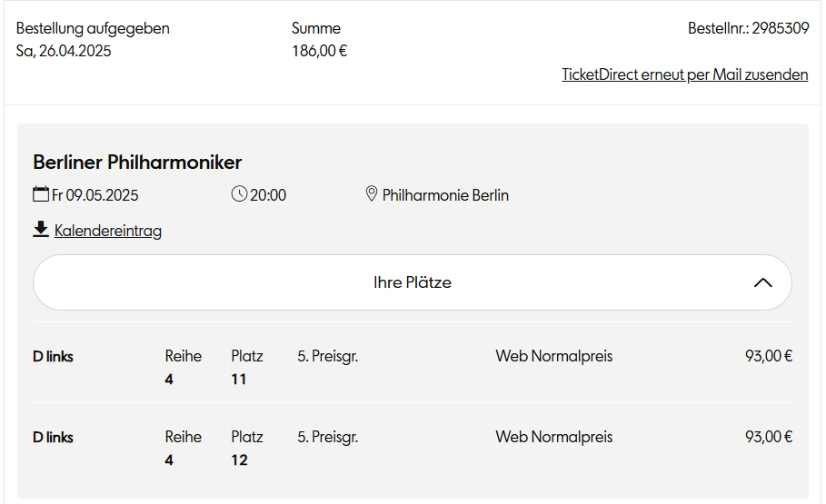Click the location pin icon before Philharmonie Berlin

click(371, 194)
